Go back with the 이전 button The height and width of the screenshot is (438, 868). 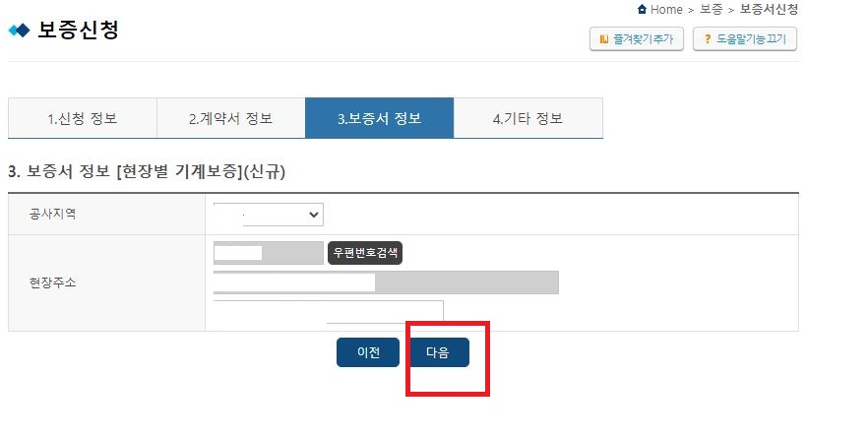coord(368,352)
